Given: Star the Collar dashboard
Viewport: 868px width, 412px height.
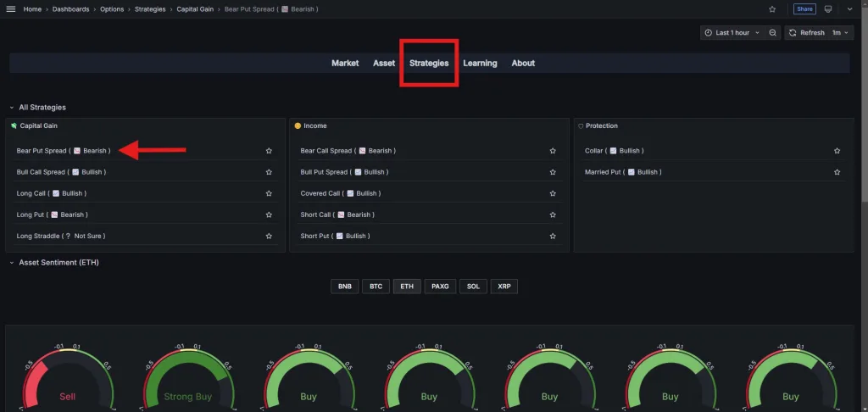Looking at the screenshot, I should point(837,151).
